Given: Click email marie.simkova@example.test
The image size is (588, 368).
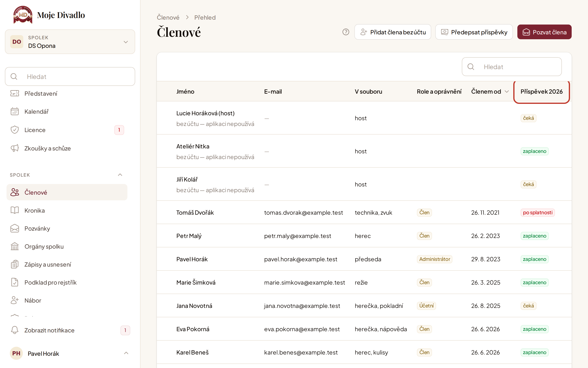Looking at the screenshot, I should coord(304,282).
